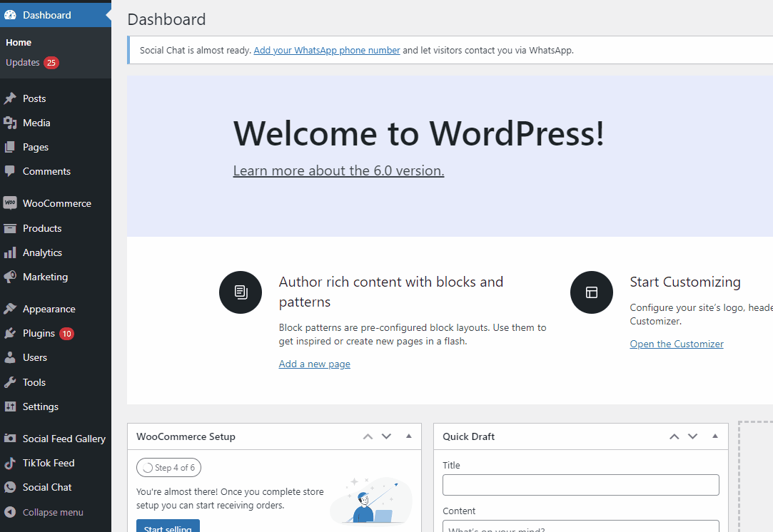This screenshot has height=532, width=773.
Task: Click the Quick Draft widget title
Action: [x=468, y=436]
